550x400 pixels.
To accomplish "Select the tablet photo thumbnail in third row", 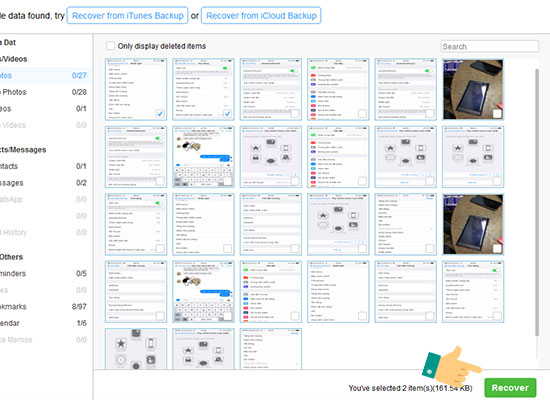I will coord(473,224).
